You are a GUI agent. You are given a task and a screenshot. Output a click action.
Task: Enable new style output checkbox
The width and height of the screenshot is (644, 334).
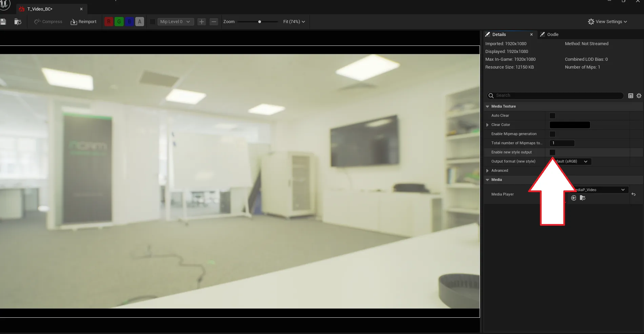point(552,152)
